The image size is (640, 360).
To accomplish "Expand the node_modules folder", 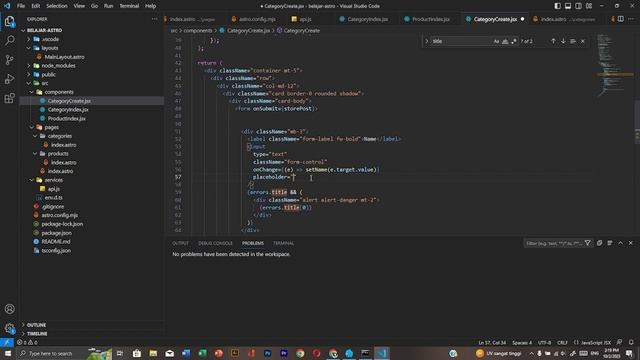I will [x=58, y=65].
